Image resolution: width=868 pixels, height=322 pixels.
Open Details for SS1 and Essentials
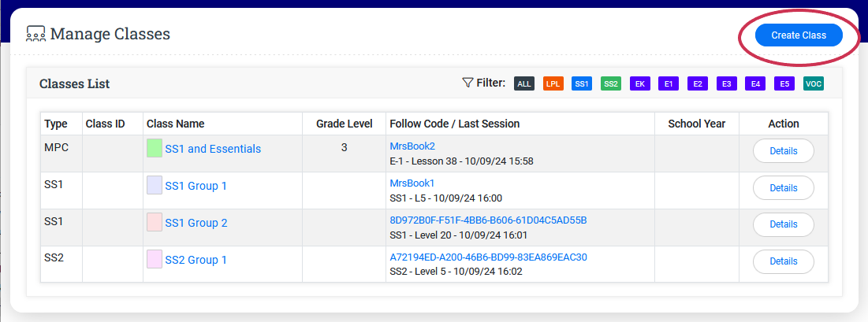pyautogui.click(x=783, y=151)
